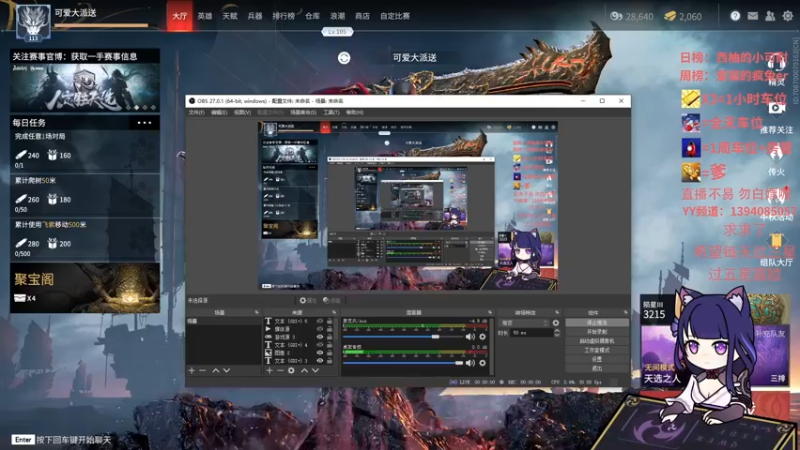Open scene transition properties gear

556,323
